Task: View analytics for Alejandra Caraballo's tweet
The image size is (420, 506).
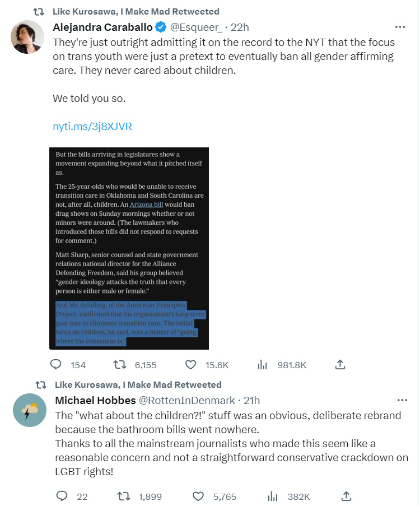Action: coord(262,365)
